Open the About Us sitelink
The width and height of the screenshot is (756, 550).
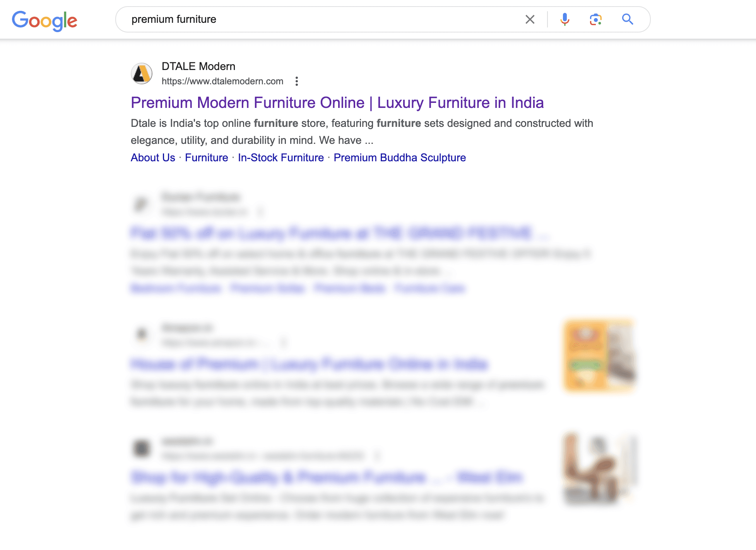(153, 158)
